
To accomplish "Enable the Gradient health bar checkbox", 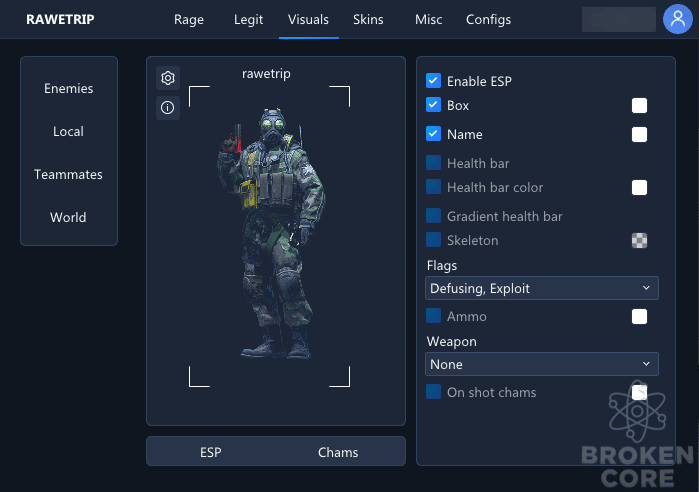I will tap(433, 216).
